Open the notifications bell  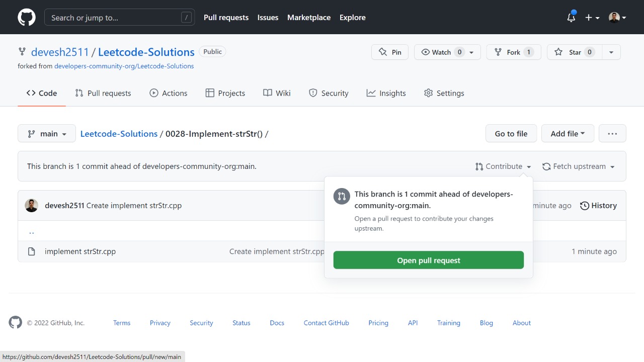click(x=571, y=18)
